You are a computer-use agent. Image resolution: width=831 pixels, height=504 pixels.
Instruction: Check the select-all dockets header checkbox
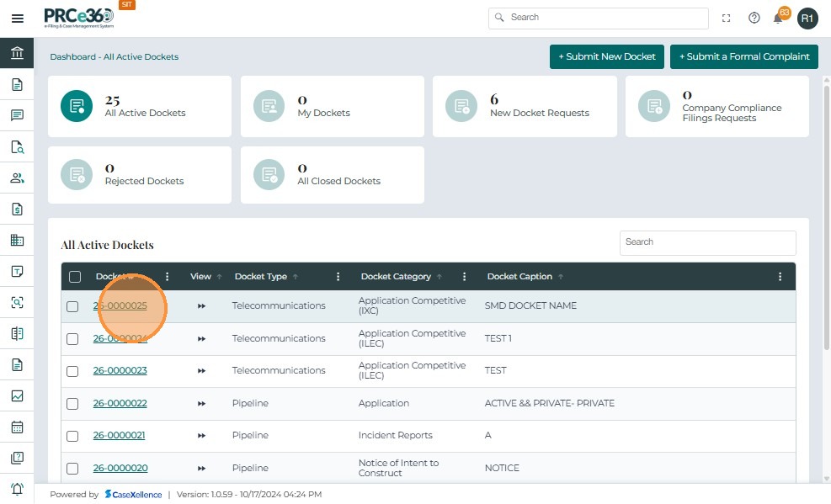(x=75, y=277)
